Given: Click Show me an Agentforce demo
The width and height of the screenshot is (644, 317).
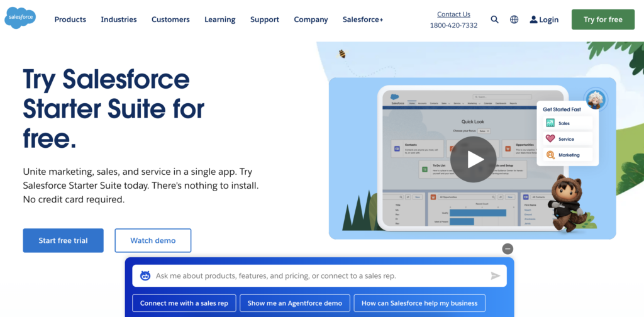Looking at the screenshot, I should coord(295,303).
